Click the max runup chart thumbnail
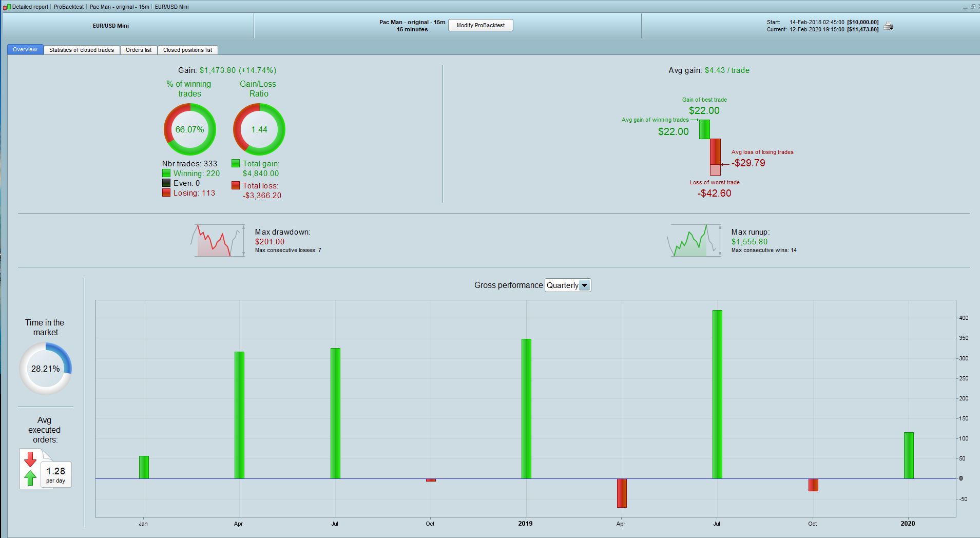 694,240
